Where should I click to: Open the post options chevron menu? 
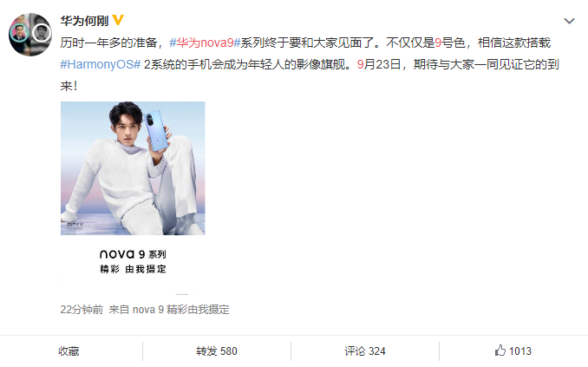pyautogui.click(x=569, y=21)
